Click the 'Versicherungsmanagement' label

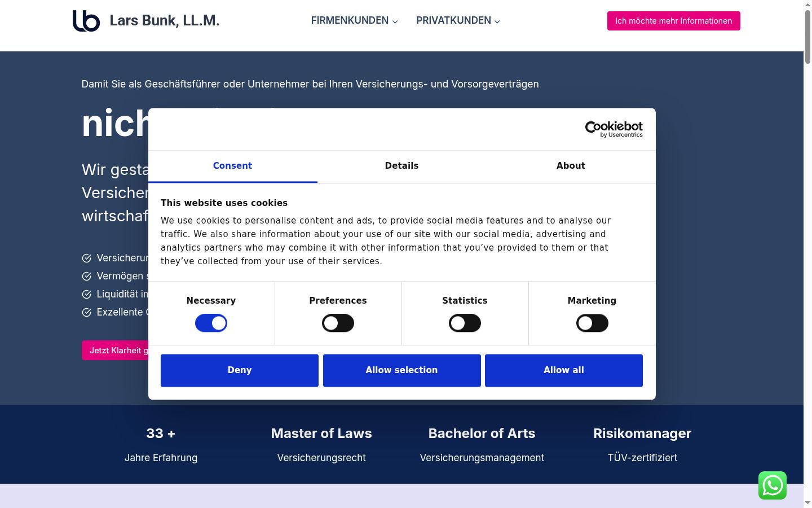(x=482, y=458)
